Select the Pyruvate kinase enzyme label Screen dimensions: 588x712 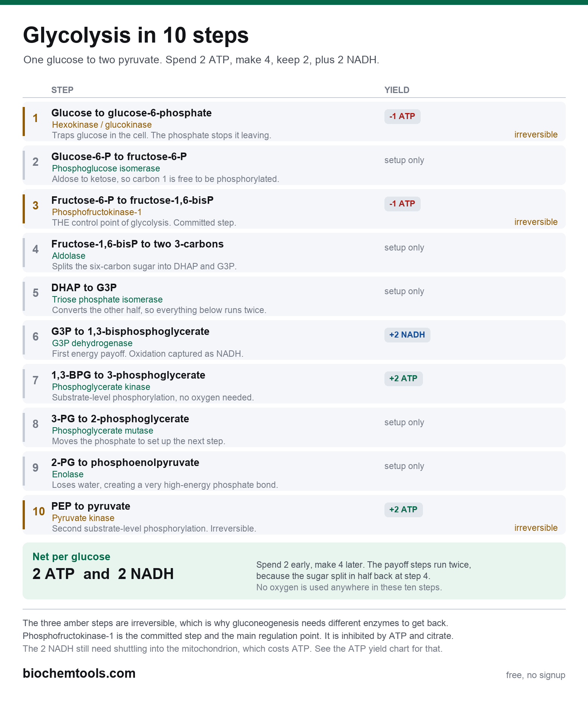tap(83, 518)
